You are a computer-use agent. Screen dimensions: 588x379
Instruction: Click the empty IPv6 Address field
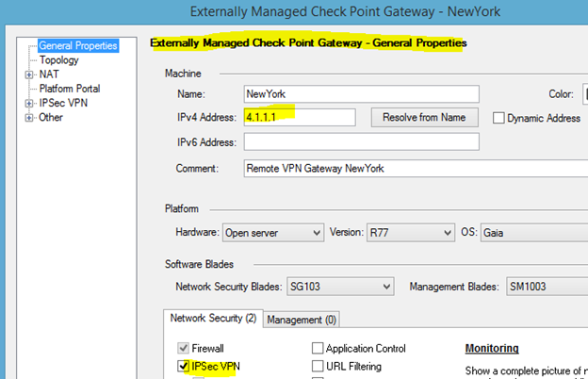click(x=361, y=141)
